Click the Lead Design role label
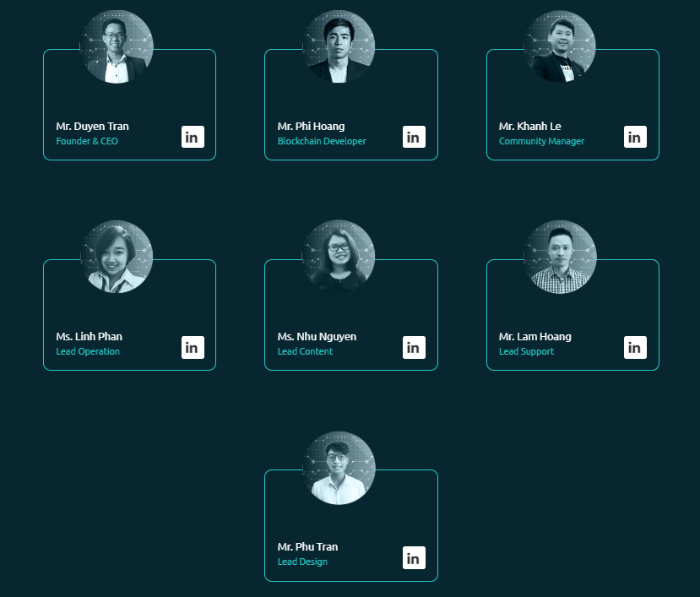The height and width of the screenshot is (597, 700). 302,562
